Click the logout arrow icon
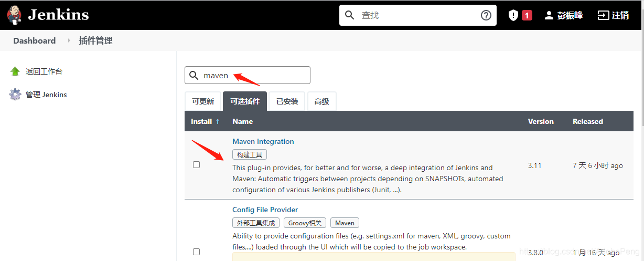The width and height of the screenshot is (644, 261). [x=604, y=15]
